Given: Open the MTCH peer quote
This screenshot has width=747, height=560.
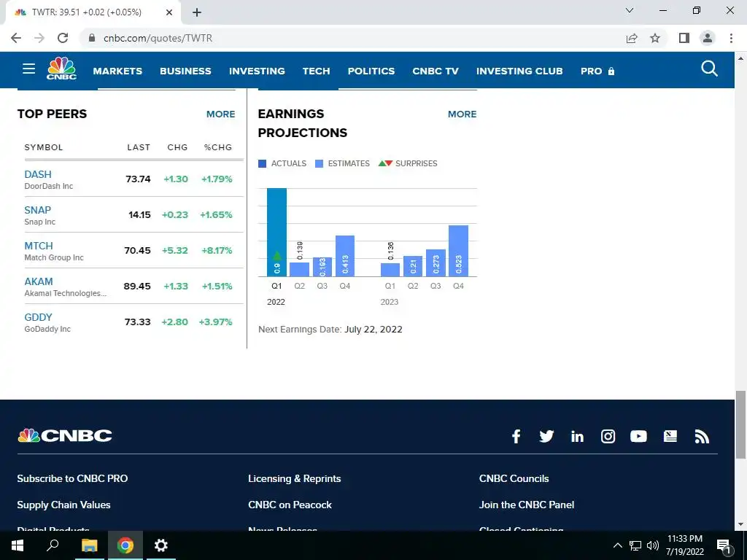Looking at the screenshot, I should [39, 246].
